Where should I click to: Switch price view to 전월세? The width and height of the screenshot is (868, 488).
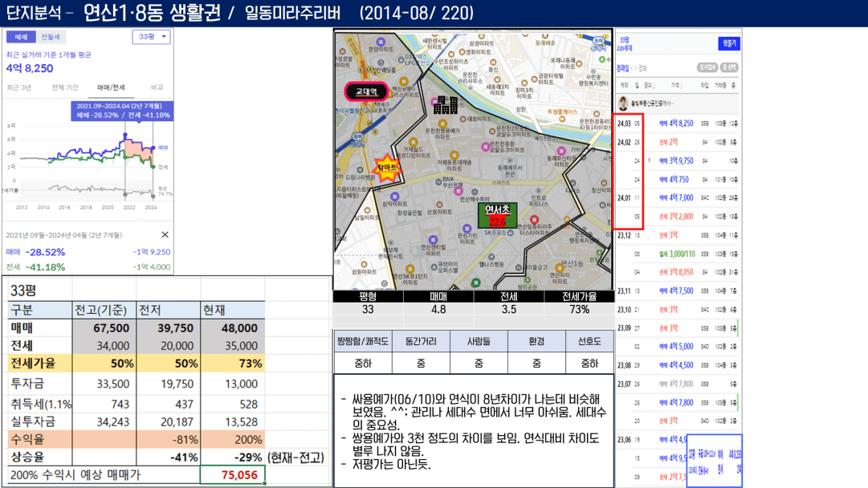tap(51, 37)
